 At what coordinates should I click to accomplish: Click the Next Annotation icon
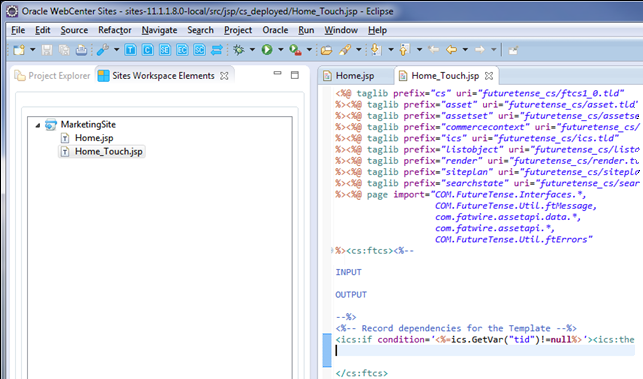(x=376, y=50)
